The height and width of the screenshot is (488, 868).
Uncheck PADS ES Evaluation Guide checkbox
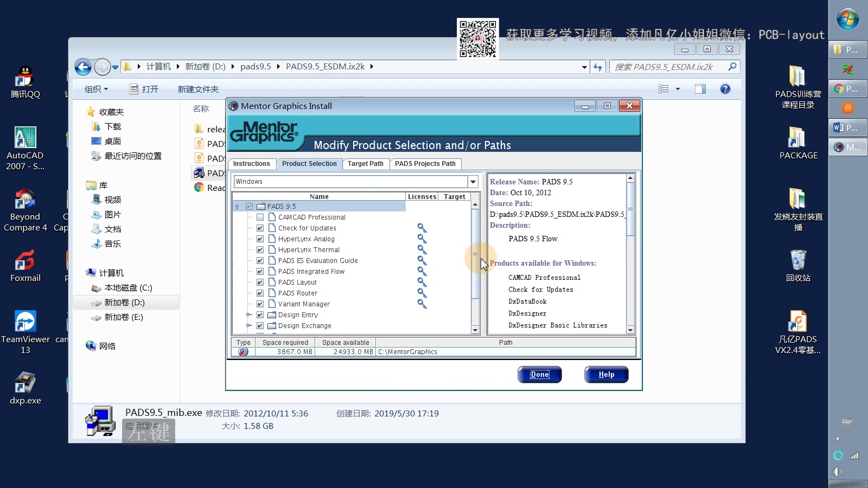pos(260,261)
